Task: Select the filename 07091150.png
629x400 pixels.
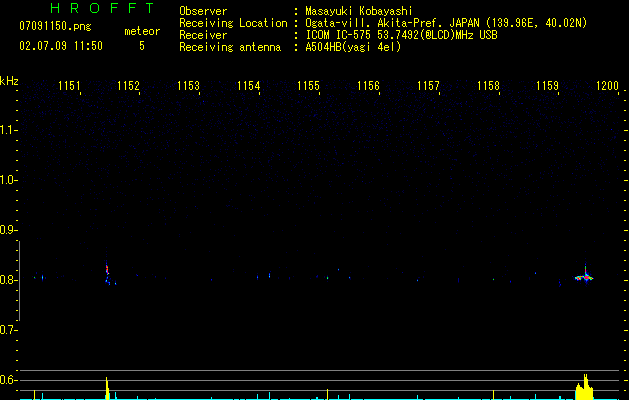Action: pos(55,26)
